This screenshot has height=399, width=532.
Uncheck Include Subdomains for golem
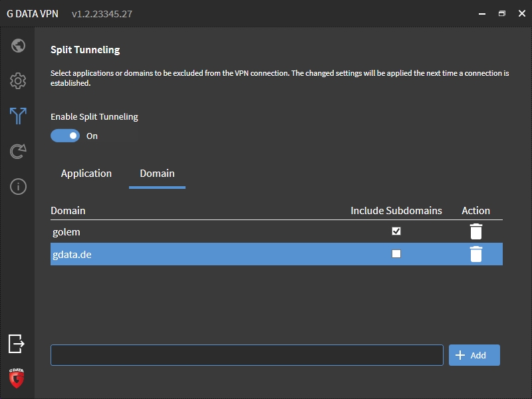pos(396,231)
